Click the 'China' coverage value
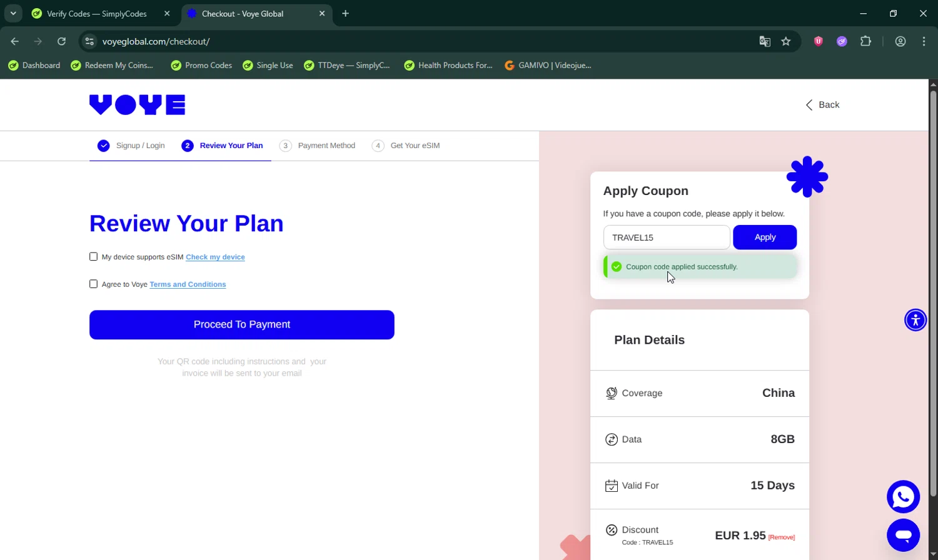This screenshot has height=560, width=938. pyautogui.click(x=779, y=393)
